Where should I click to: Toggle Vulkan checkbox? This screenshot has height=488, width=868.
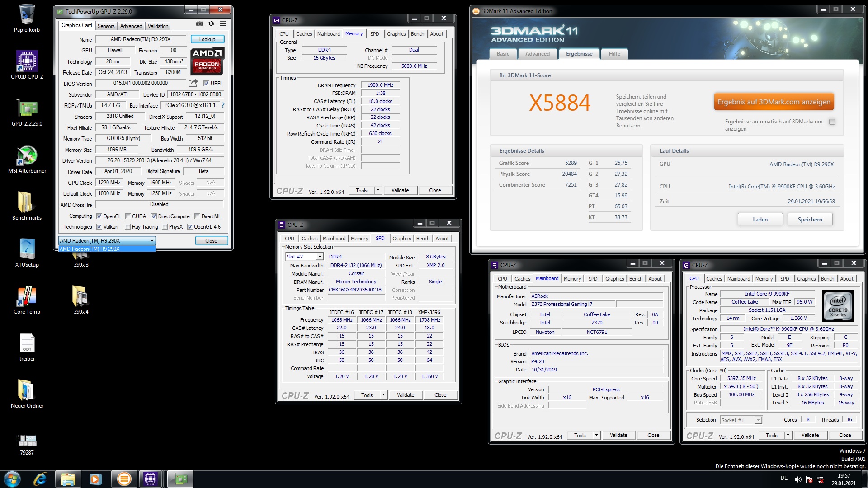coord(99,227)
